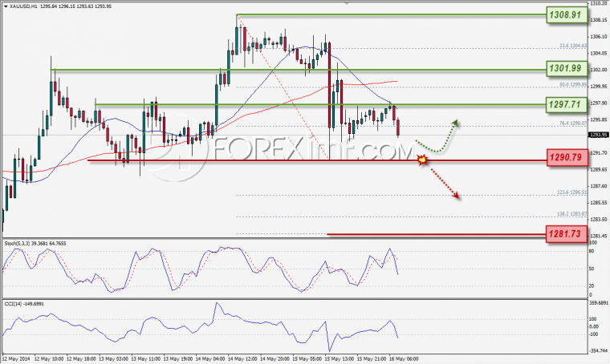The width and height of the screenshot is (610, 364).
Task: Click the green 1301.99 resistance label
Action: pyautogui.click(x=567, y=69)
